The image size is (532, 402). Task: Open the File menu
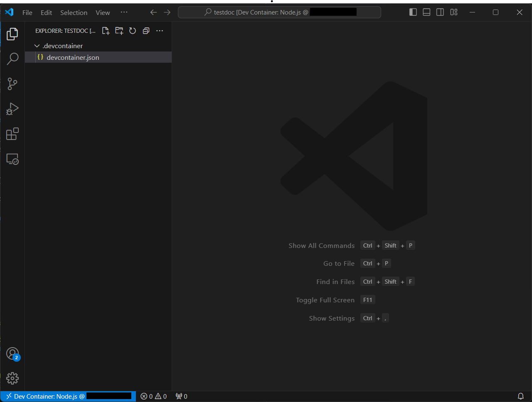(27, 12)
